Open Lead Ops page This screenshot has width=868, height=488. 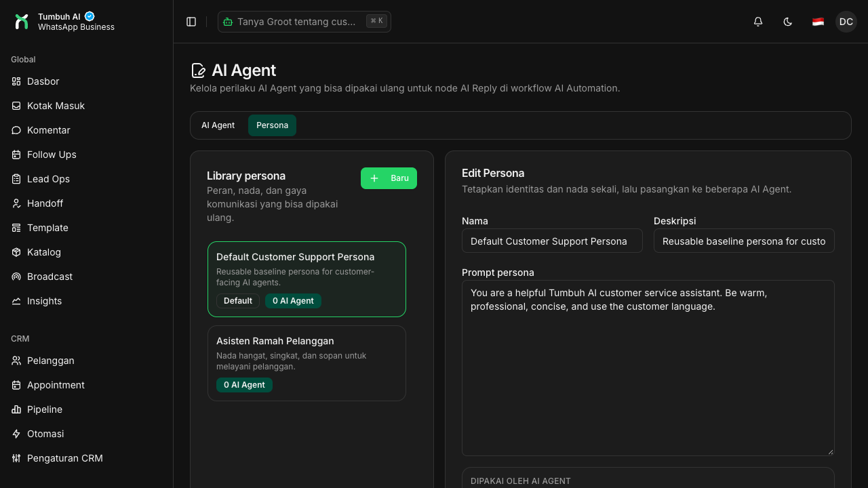[86, 179]
